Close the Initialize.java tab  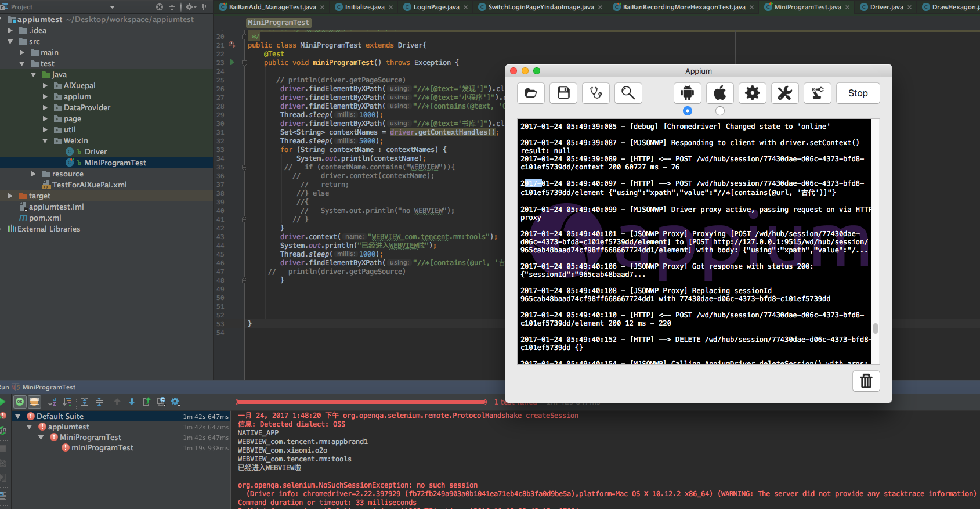[390, 7]
